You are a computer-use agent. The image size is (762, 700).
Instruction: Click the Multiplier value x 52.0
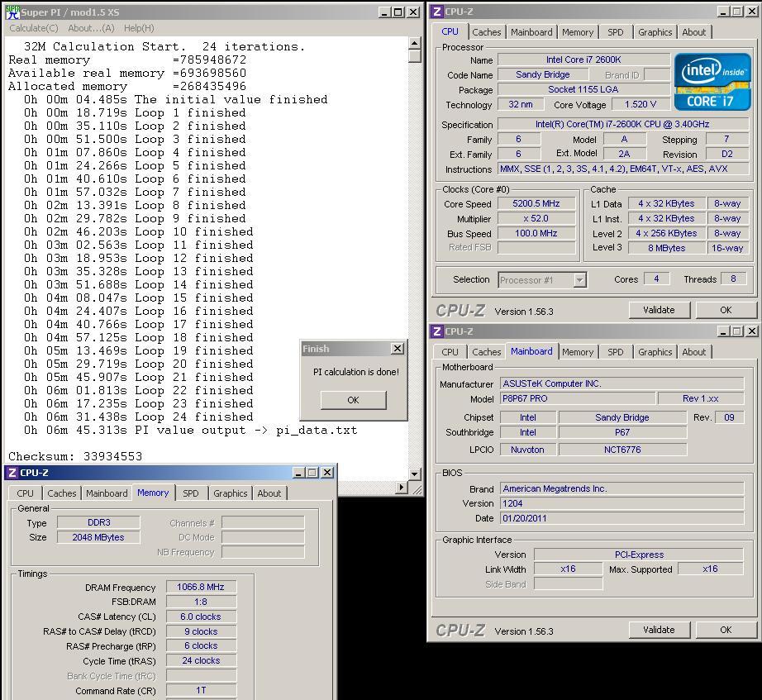point(536,219)
